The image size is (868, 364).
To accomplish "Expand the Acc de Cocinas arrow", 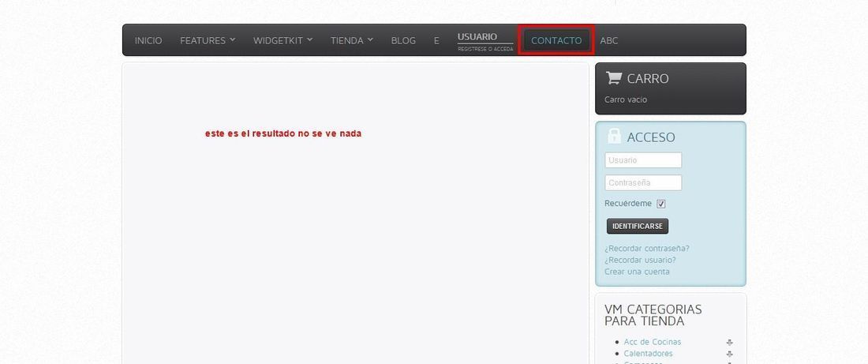I will pyautogui.click(x=730, y=343).
